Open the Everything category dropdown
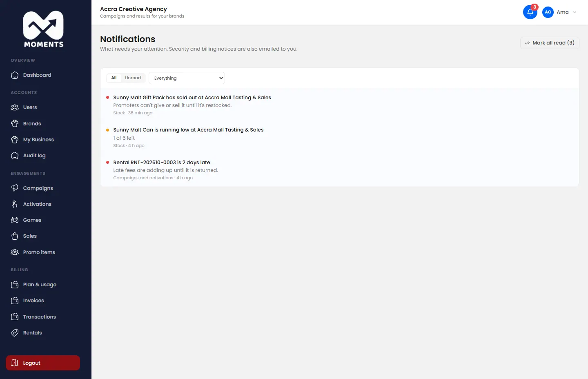 [187, 78]
